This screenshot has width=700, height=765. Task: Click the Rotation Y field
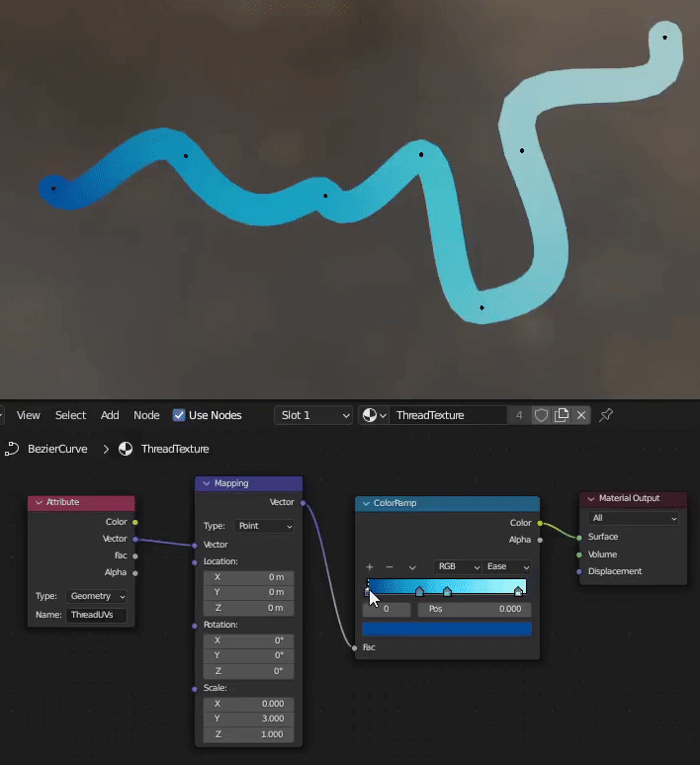click(249, 655)
